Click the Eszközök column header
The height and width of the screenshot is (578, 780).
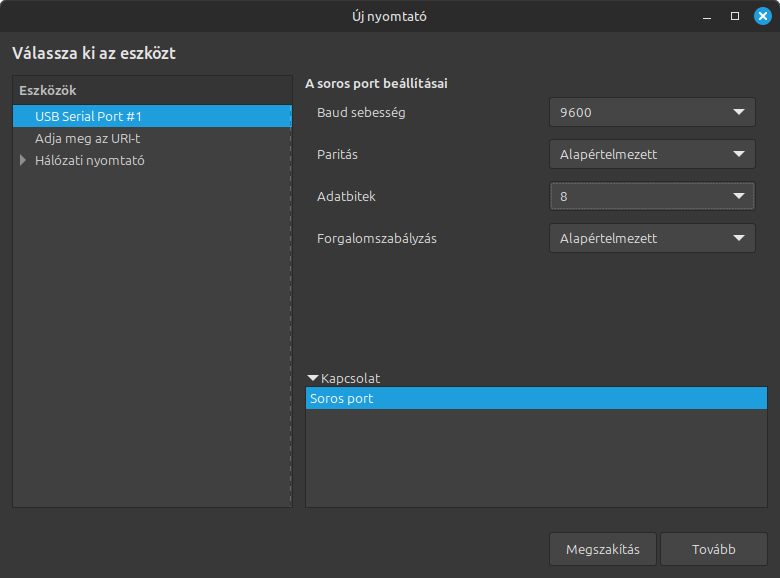(x=151, y=90)
